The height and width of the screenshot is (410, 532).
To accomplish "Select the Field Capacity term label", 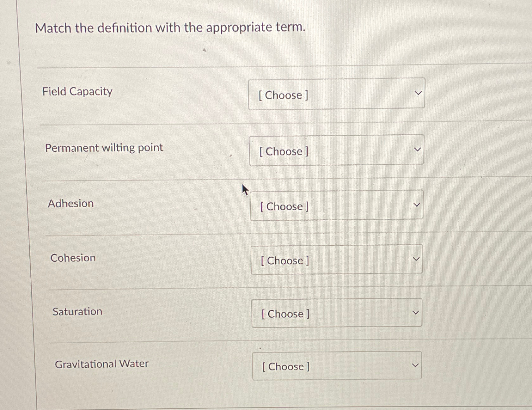I will pos(77,92).
